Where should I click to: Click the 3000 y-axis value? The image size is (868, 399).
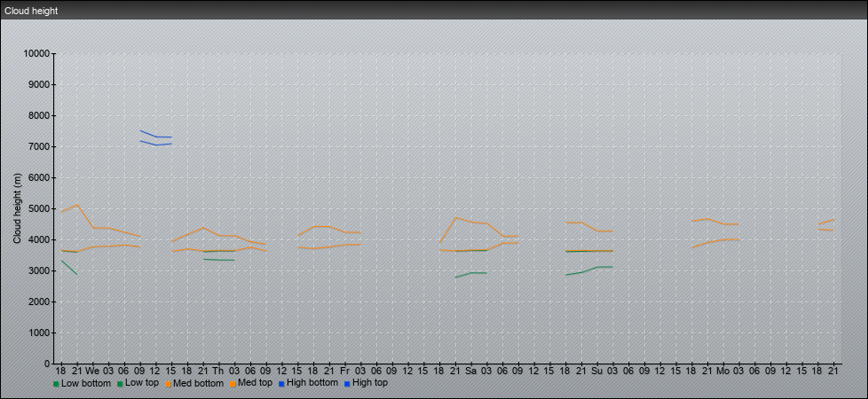tap(39, 270)
